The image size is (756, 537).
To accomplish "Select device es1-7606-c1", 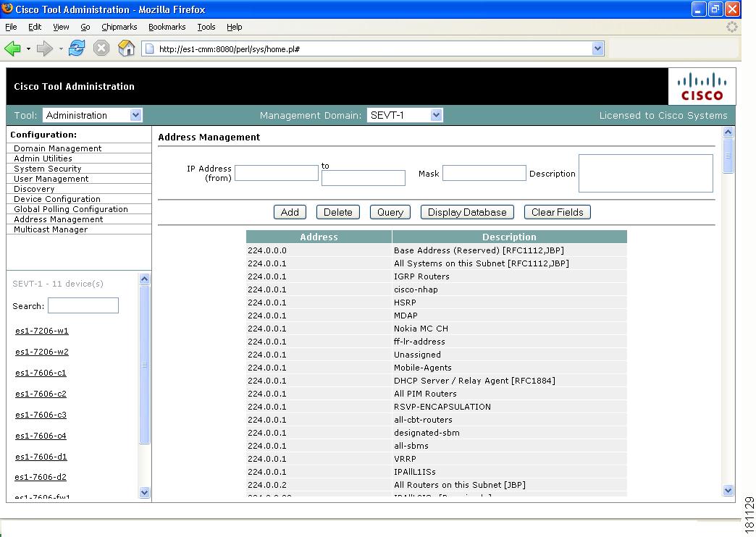I will tap(41, 373).
